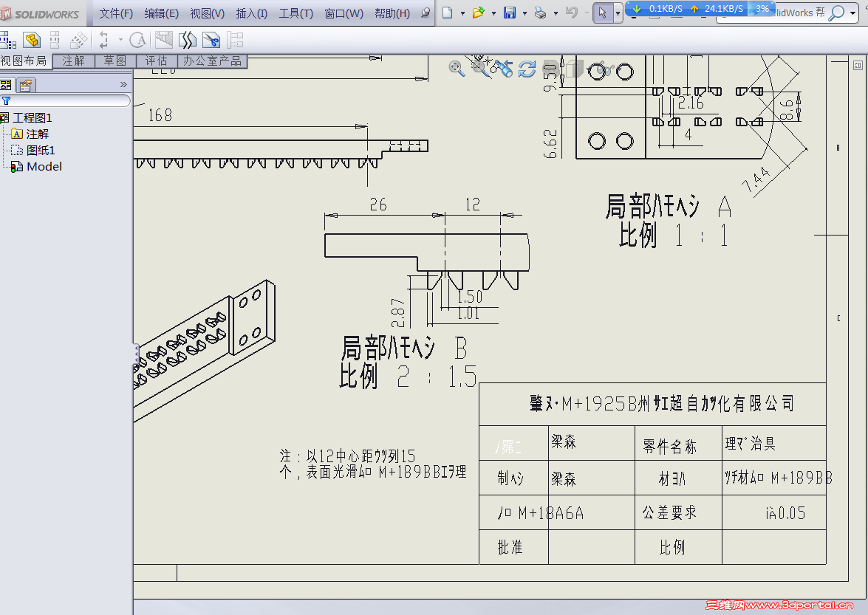868x615 pixels.
Task: Click the Zoom to Fit icon
Action: point(457,69)
